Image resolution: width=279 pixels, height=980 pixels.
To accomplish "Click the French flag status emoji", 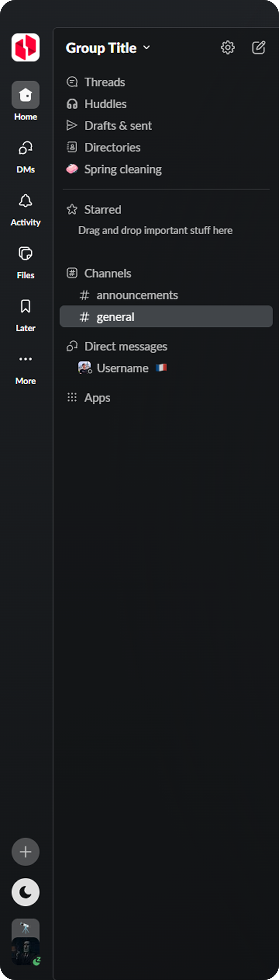I will coord(161,368).
